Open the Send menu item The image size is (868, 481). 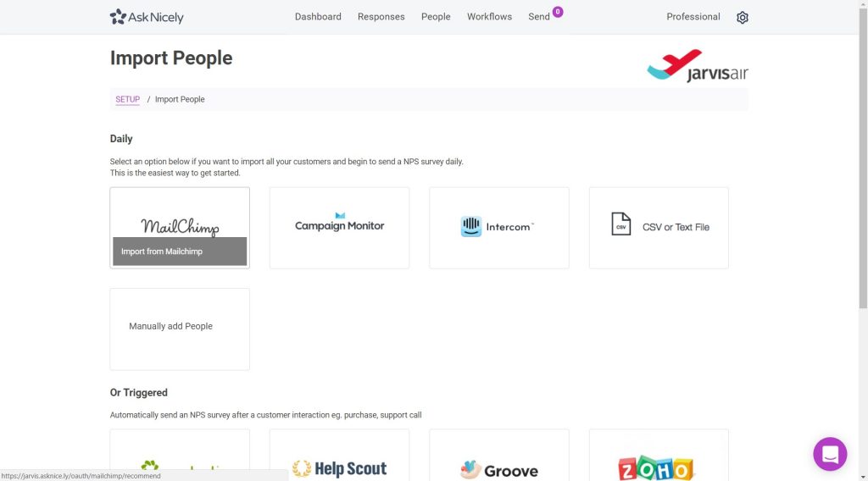[538, 17]
